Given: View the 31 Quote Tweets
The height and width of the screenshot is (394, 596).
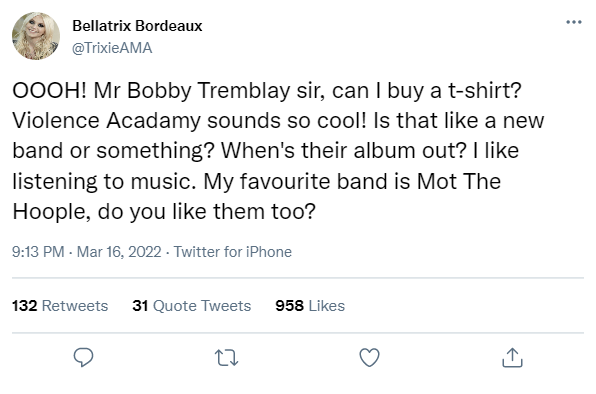Looking at the screenshot, I should [192, 306].
